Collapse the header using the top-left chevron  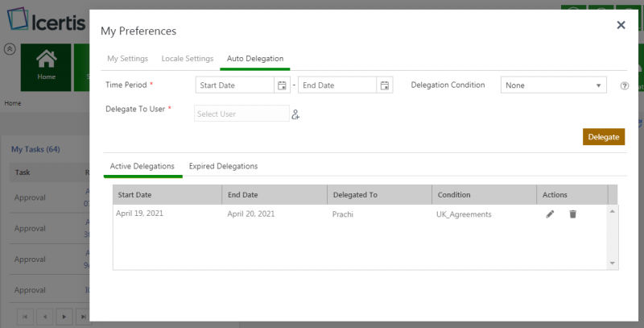[x=10, y=49]
